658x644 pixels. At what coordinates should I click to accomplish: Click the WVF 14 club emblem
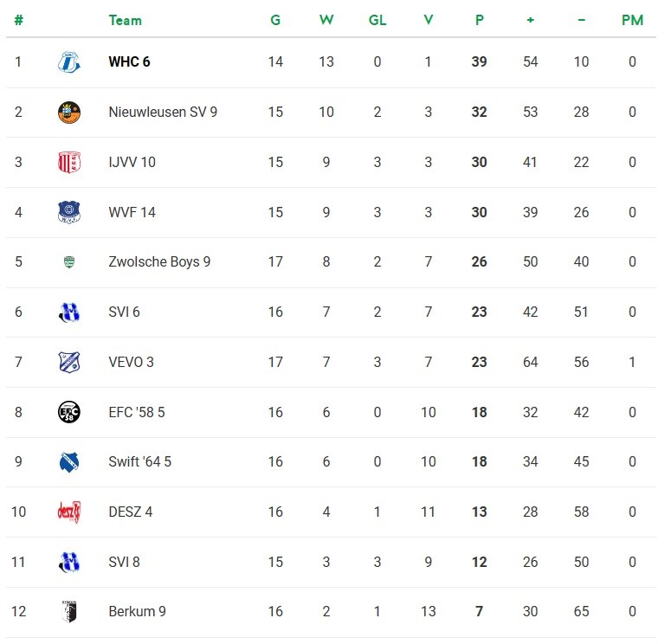pyautogui.click(x=68, y=212)
